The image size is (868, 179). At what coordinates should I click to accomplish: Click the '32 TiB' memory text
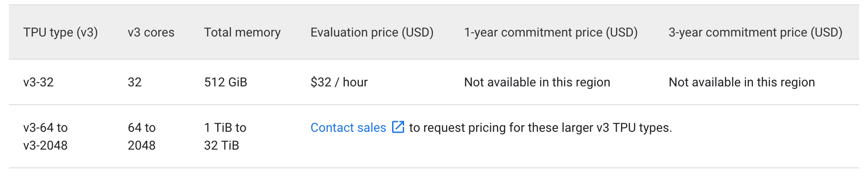pyautogui.click(x=221, y=146)
